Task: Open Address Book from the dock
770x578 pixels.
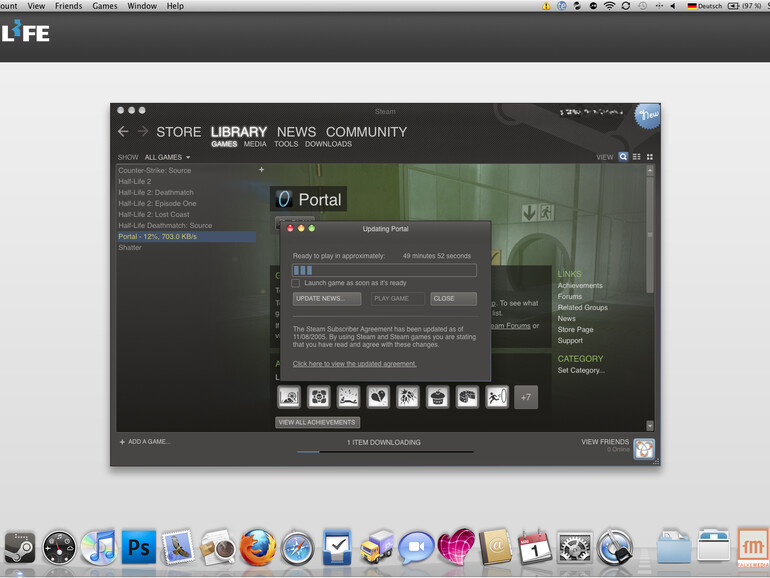Action: [x=496, y=547]
